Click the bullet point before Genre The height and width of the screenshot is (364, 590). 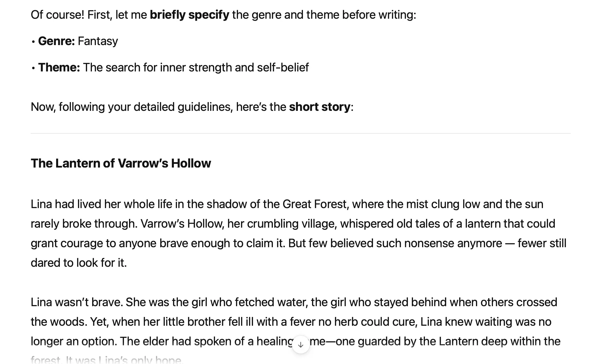33,42
